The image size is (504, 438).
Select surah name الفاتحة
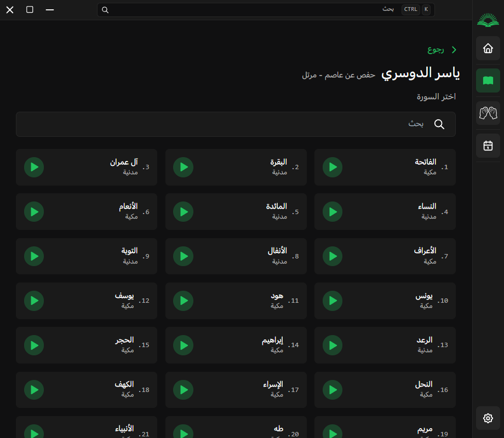(x=425, y=162)
